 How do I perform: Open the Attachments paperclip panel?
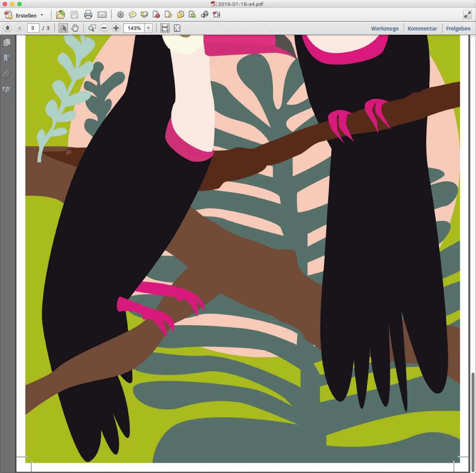click(7, 74)
